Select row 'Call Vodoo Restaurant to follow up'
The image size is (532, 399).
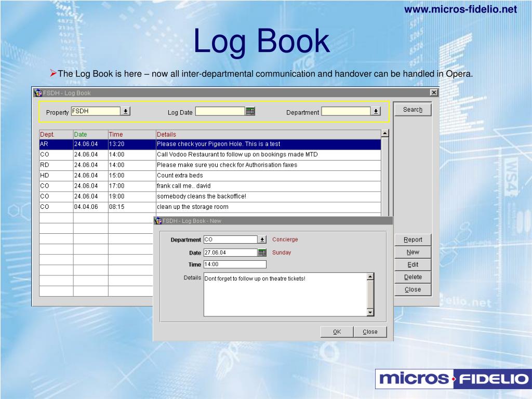(210, 155)
